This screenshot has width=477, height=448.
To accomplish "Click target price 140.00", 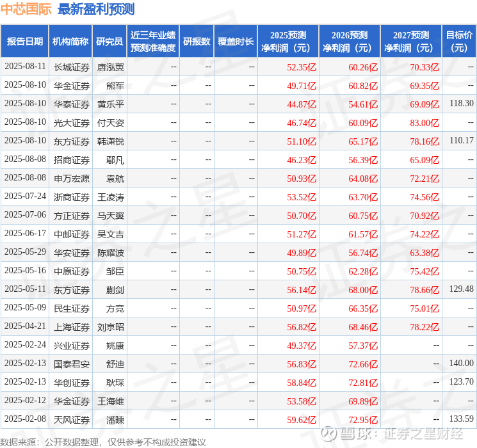I will (x=462, y=363).
